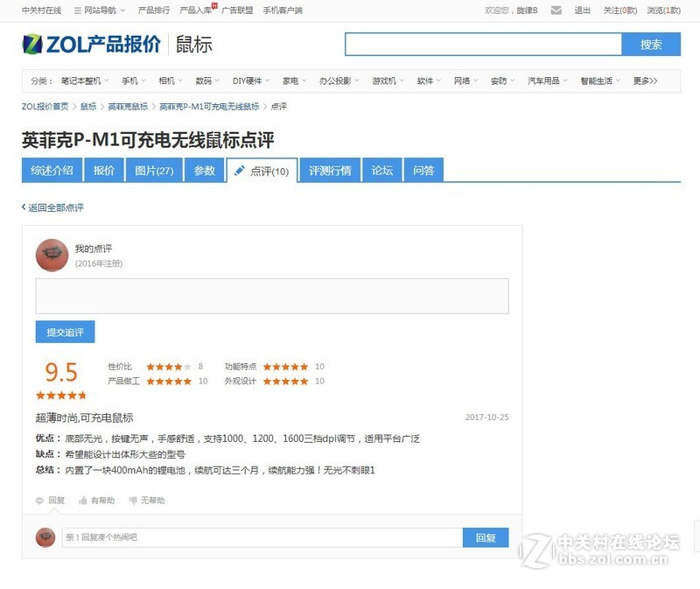The image size is (700, 589).
Task: Click 退出 to log out
Action: point(582,11)
